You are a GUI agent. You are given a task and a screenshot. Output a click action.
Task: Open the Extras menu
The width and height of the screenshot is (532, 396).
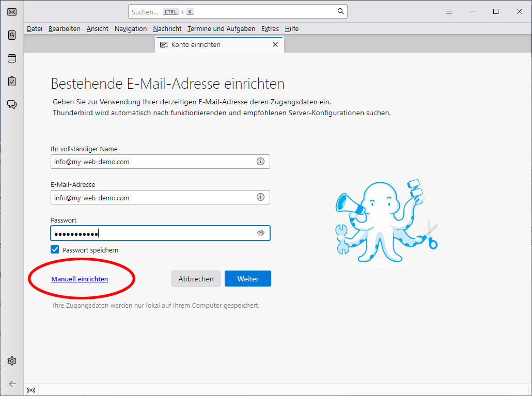tap(270, 29)
